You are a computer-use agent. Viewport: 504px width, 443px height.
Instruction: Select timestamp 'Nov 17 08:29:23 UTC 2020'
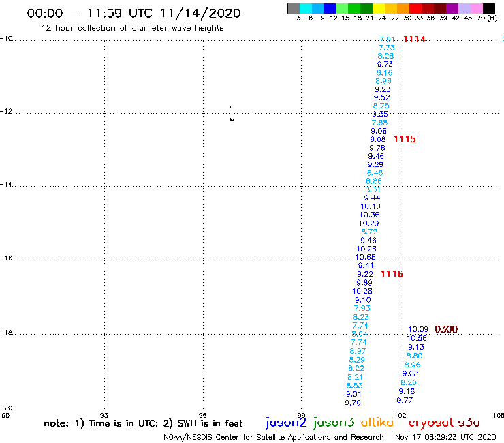[x=445, y=437]
